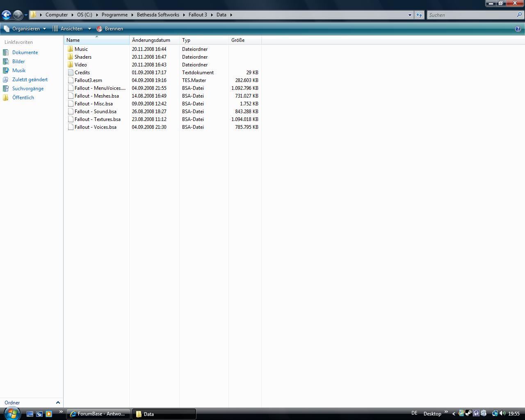Sort by the Name column header
The image size is (525, 420).
click(97, 40)
